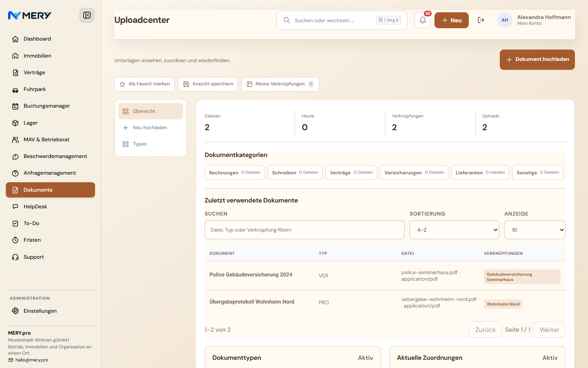Open Police Gebäudeversicherung 2024 document
Screen dimensions: 588x368
click(251, 275)
